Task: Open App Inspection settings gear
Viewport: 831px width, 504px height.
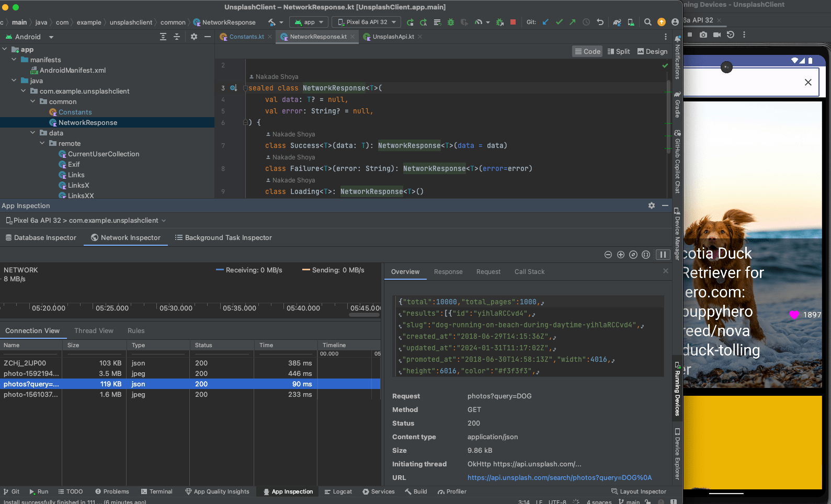Action: (x=652, y=205)
